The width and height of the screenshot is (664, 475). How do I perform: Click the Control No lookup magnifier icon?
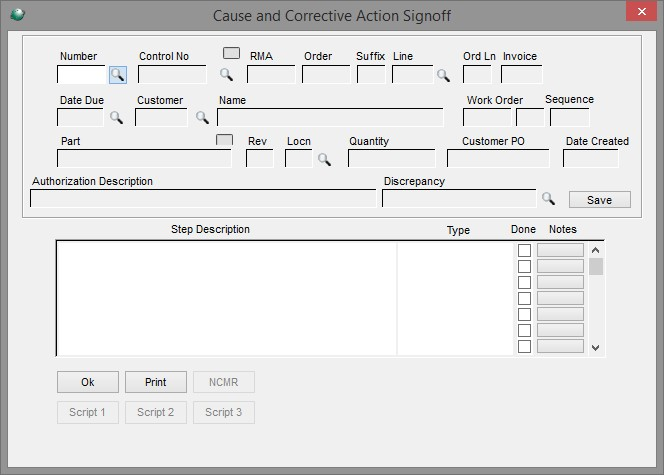tap(226, 75)
